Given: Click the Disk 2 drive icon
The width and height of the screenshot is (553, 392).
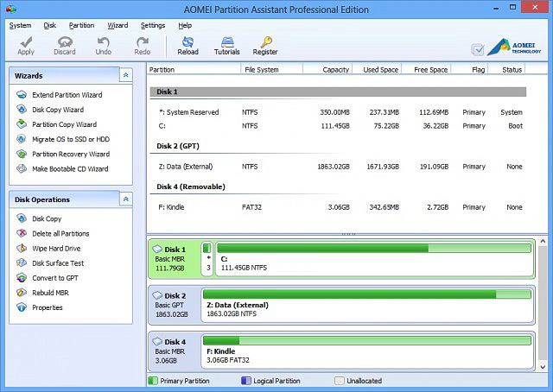Looking at the screenshot, I should [x=157, y=295].
